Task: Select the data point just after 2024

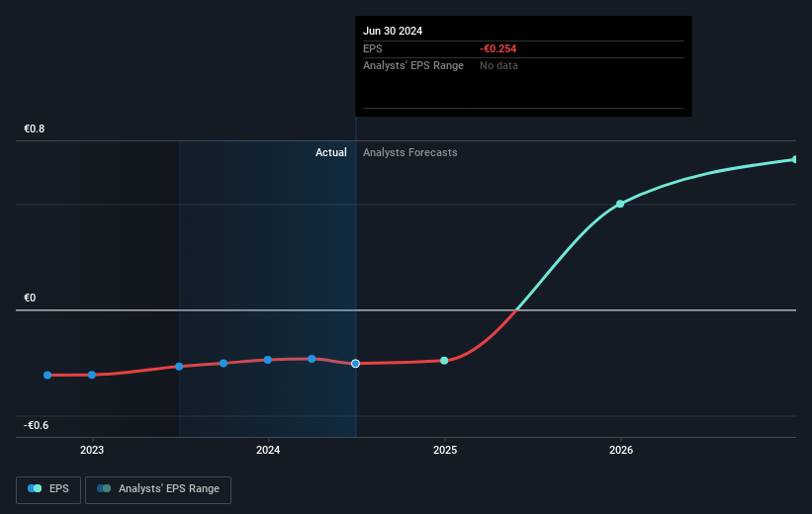Action: point(312,359)
